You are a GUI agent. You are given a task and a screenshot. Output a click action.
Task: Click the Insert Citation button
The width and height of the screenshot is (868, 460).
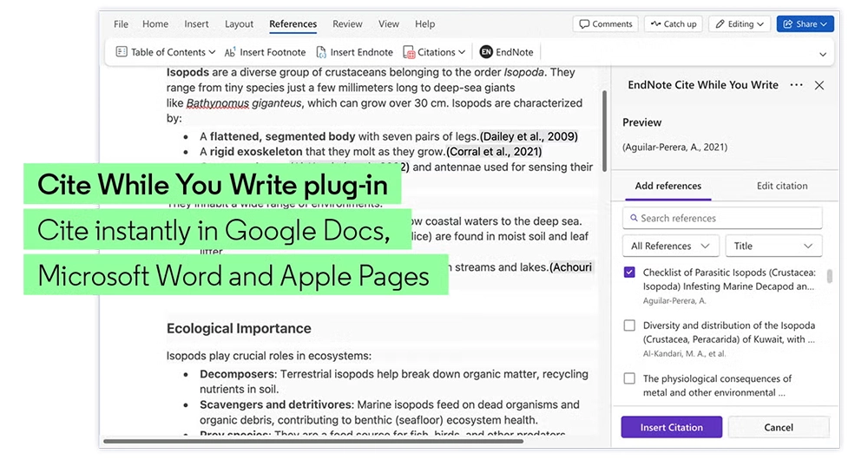point(672,427)
